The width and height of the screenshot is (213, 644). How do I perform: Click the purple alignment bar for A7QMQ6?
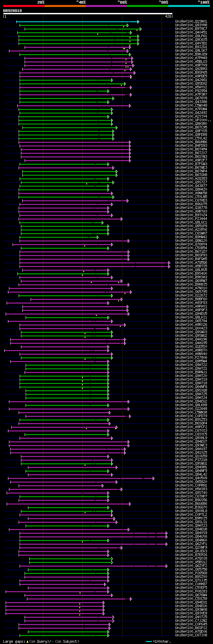pos(95,263)
